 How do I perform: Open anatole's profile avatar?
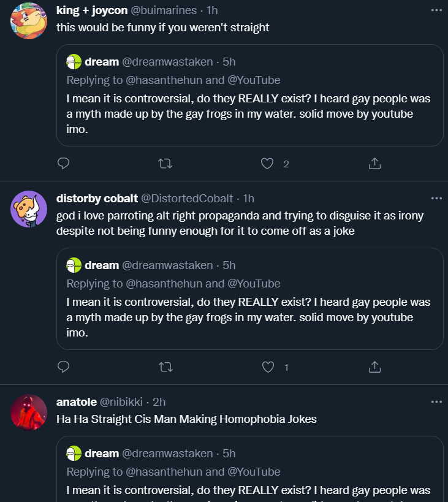click(29, 412)
